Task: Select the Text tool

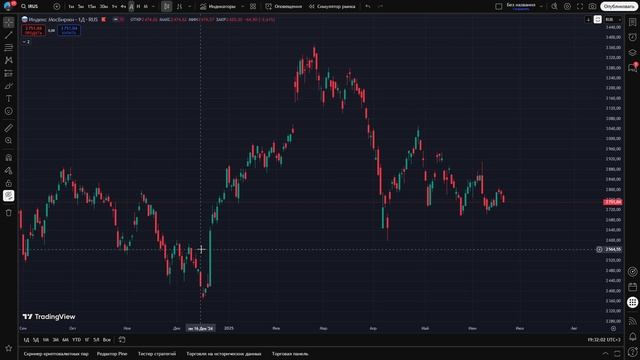Action: [x=9, y=98]
